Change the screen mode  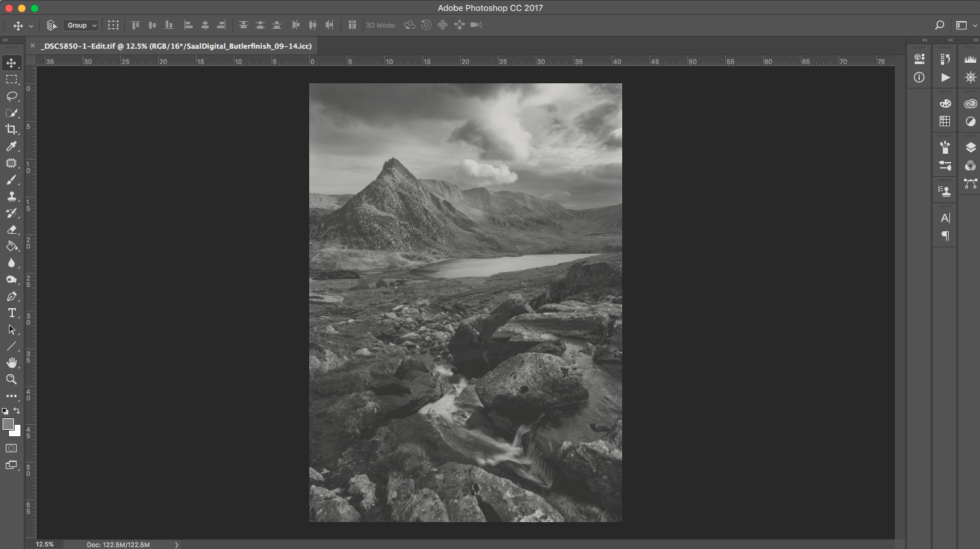[x=12, y=465]
